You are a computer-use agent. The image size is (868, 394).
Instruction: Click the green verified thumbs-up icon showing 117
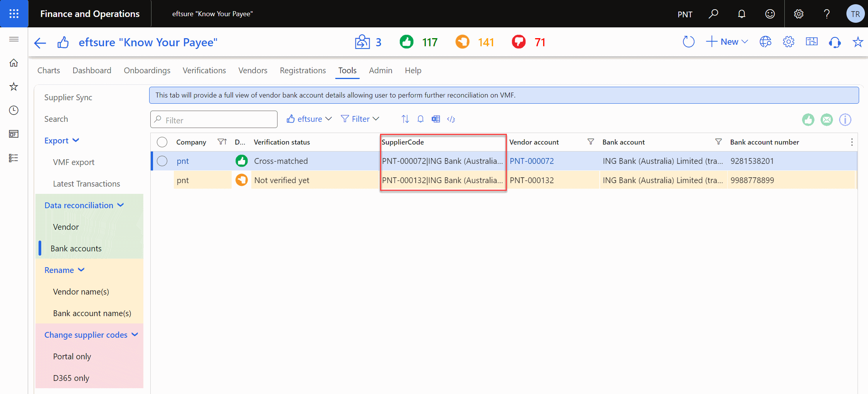(x=407, y=42)
